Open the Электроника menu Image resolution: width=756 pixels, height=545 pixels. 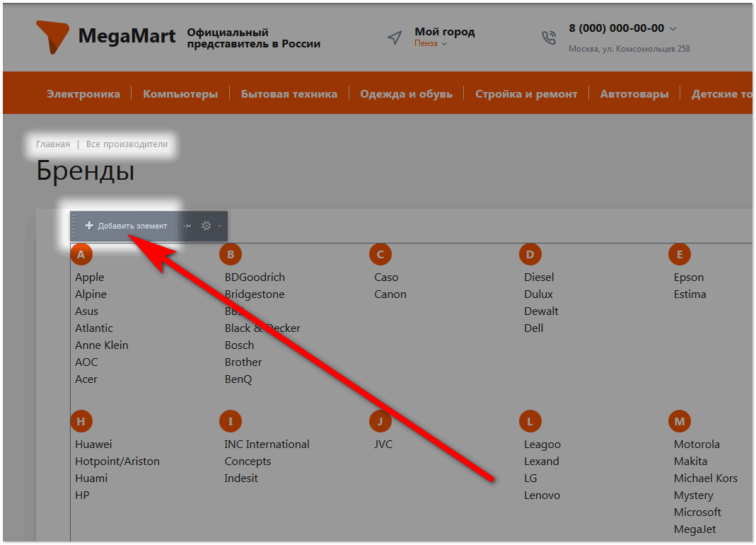click(x=83, y=93)
